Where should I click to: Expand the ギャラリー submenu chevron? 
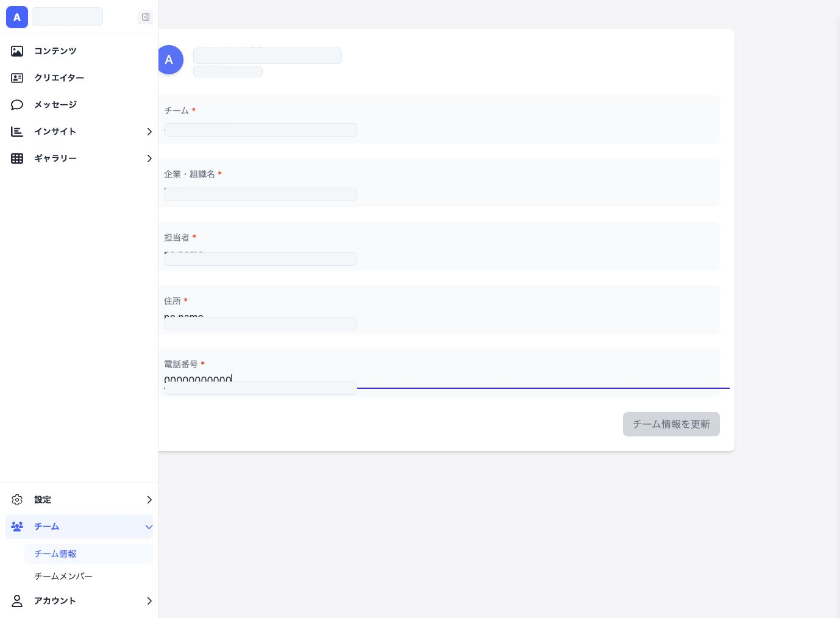coord(149,158)
